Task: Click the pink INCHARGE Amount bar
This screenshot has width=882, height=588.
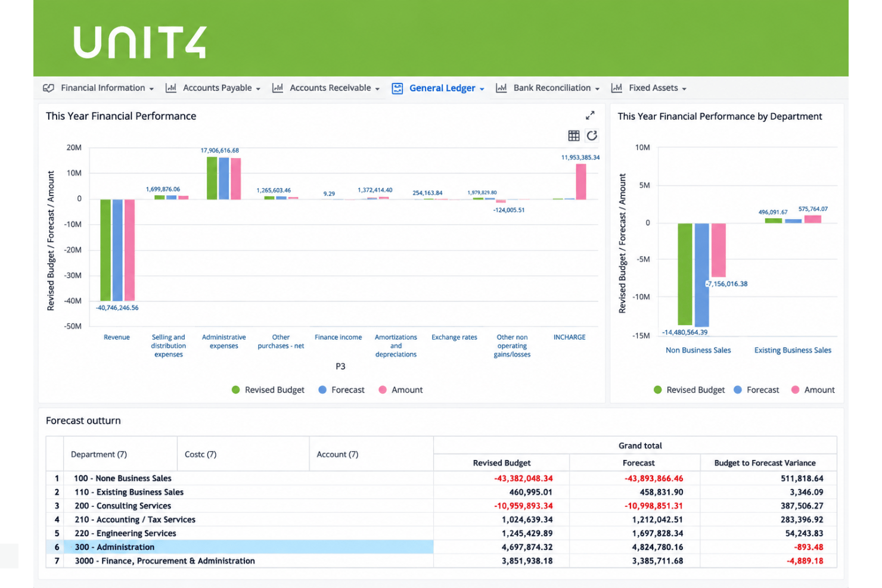Action: 581,182
